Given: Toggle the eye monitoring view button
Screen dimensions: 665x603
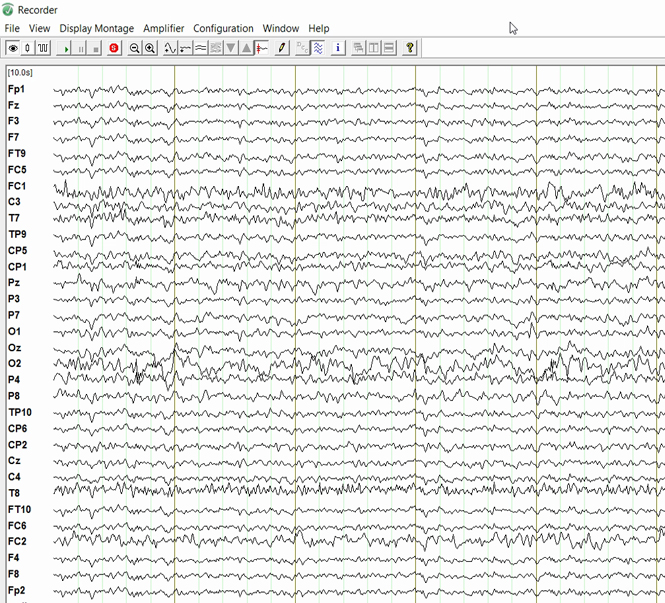Looking at the screenshot, I should coord(13,48).
